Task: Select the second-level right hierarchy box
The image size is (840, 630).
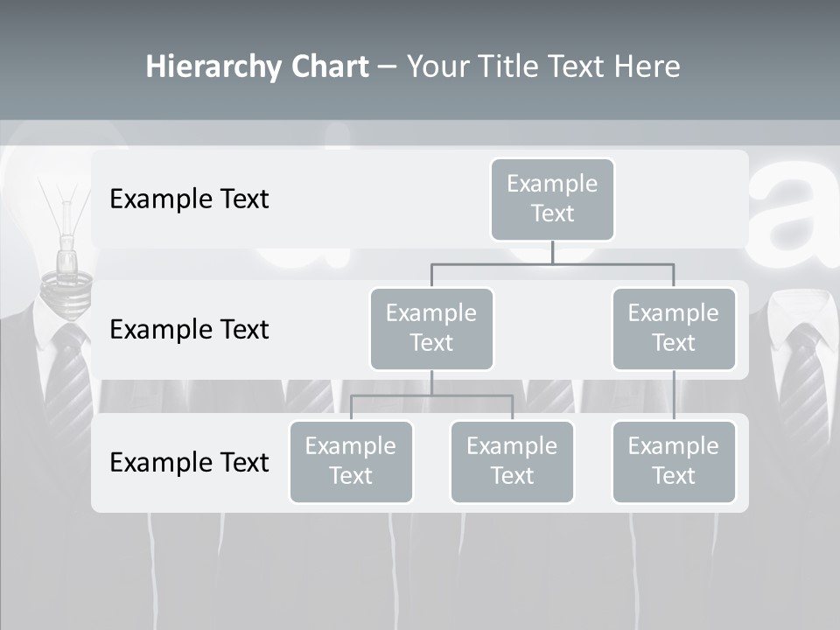Action: (674, 328)
